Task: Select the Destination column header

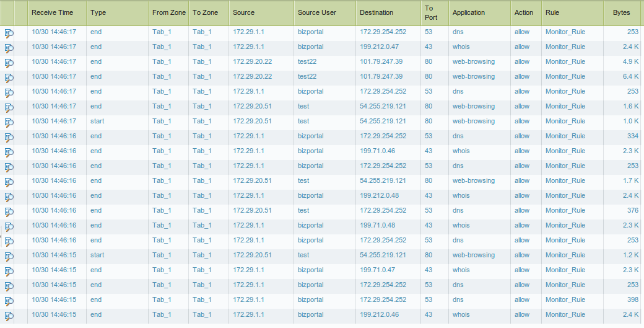Action: tap(376, 12)
